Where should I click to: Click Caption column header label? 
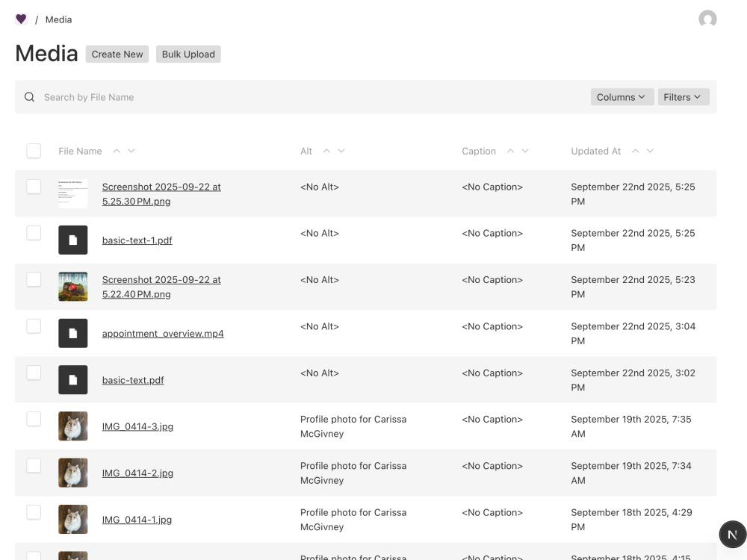[x=479, y=151]
